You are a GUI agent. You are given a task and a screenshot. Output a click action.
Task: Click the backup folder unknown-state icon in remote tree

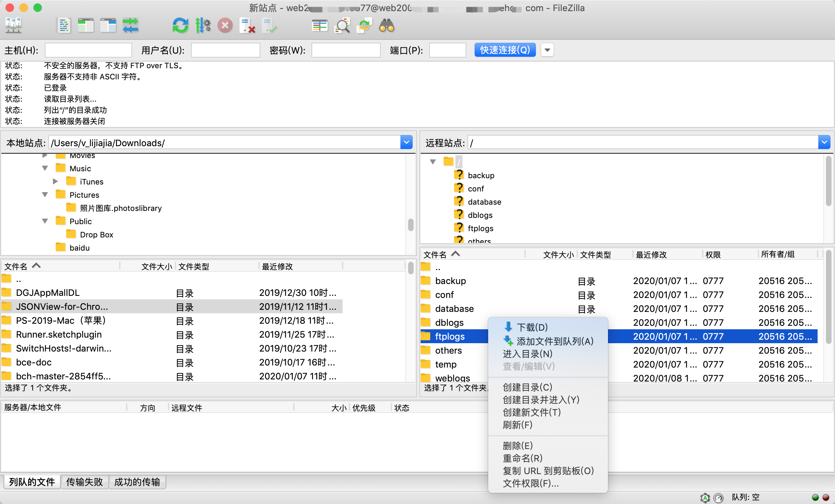459,175
